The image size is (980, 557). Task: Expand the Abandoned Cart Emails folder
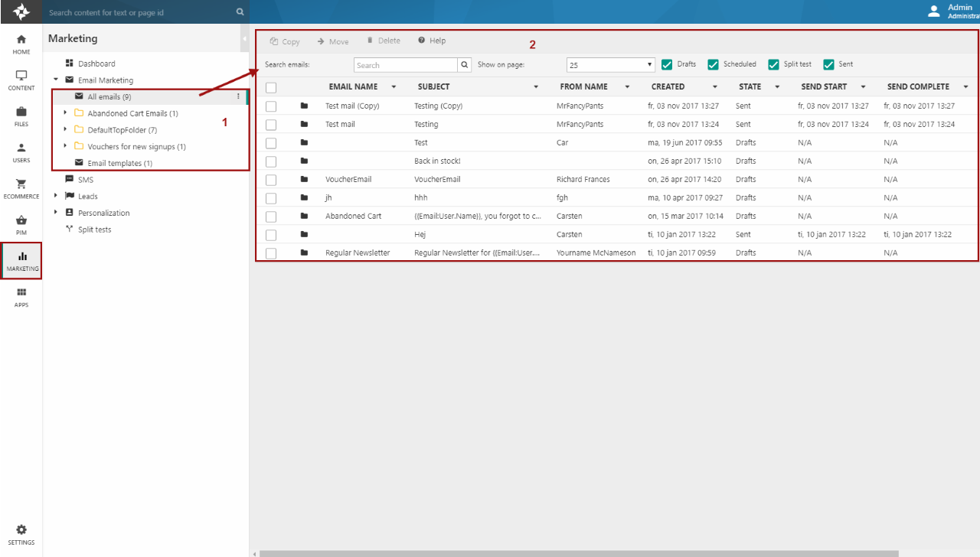(65, 113)
